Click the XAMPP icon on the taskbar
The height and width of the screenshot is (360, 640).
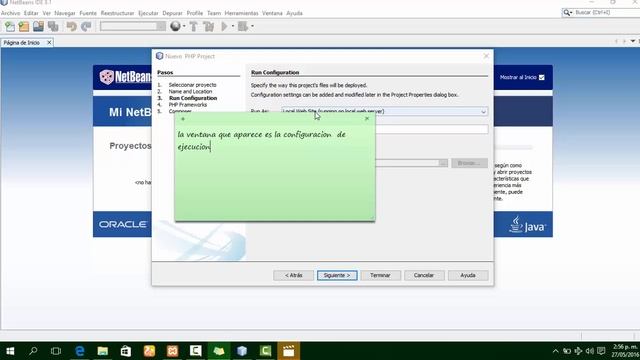click(172, 351)
